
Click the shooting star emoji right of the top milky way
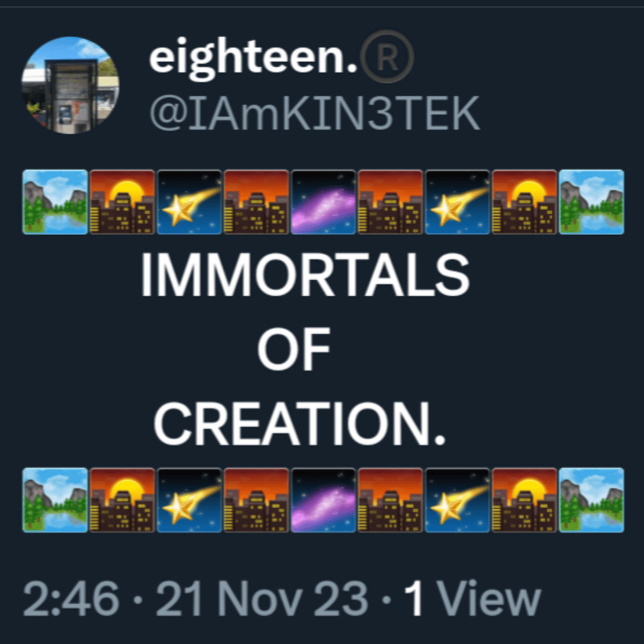pos(457,202)
